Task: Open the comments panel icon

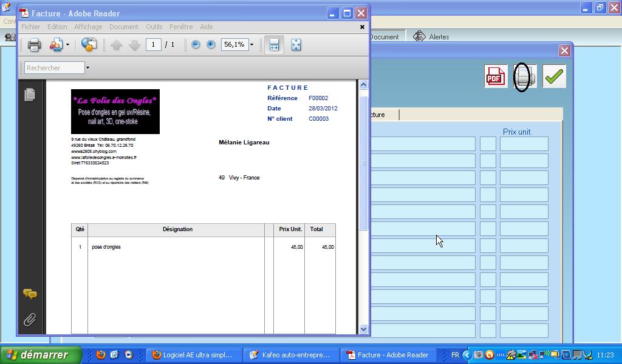Action: click(29, 294)
